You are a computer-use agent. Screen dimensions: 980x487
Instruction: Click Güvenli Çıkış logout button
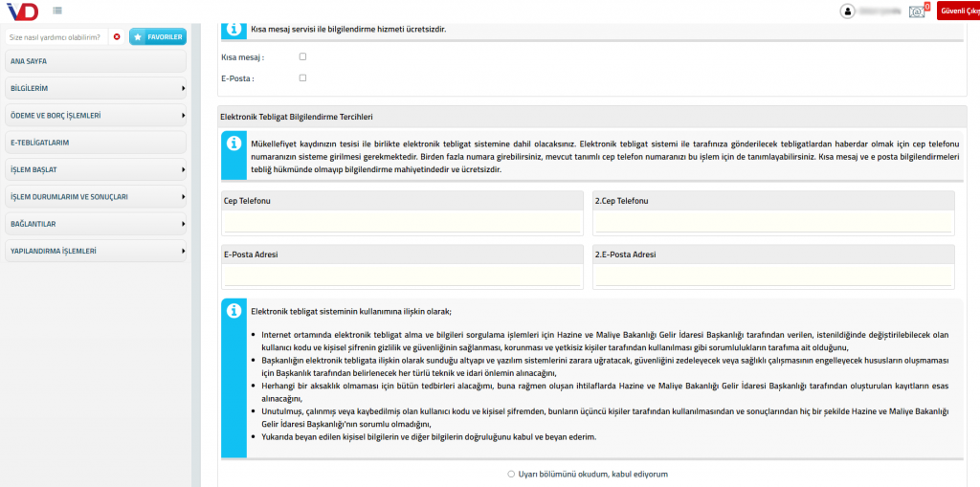tap(959, 11)
